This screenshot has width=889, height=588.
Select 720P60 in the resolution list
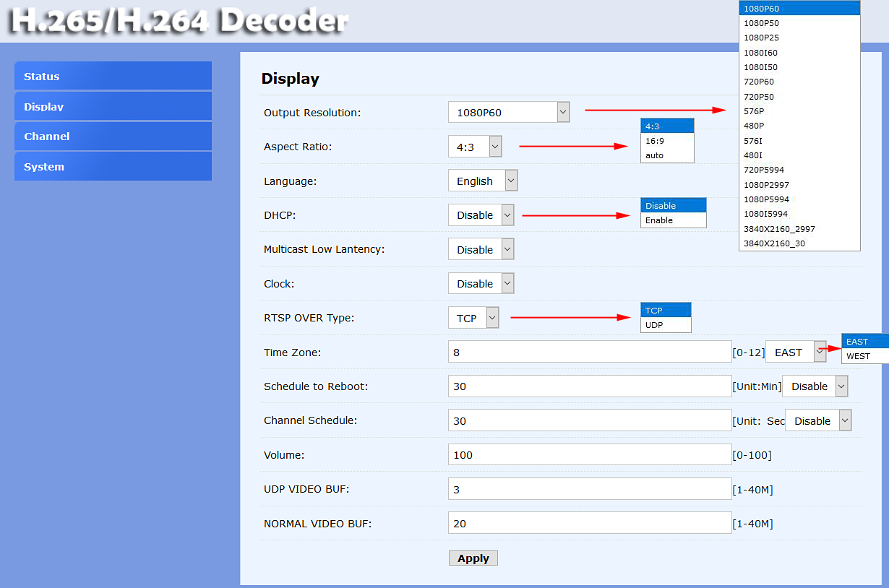pyautogui.click(x=799, y=82)
